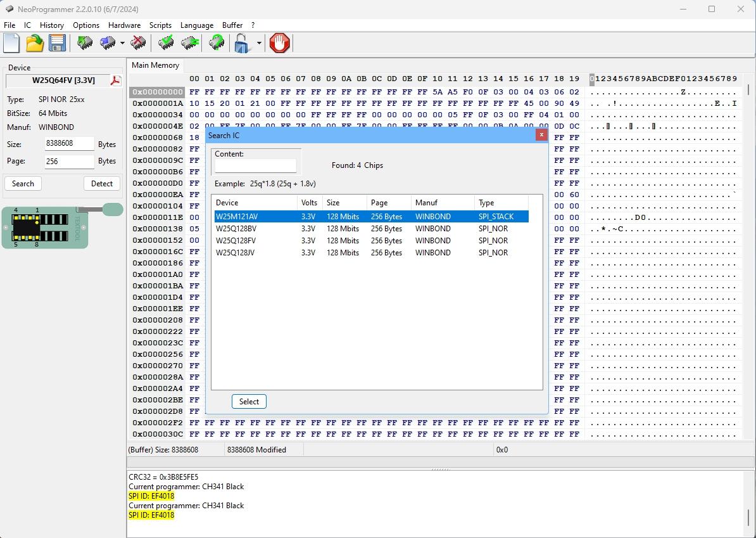Stop operation with the red hand icon
The height and width of the screenshot is (538, 756).
click(x=279, y=43)
